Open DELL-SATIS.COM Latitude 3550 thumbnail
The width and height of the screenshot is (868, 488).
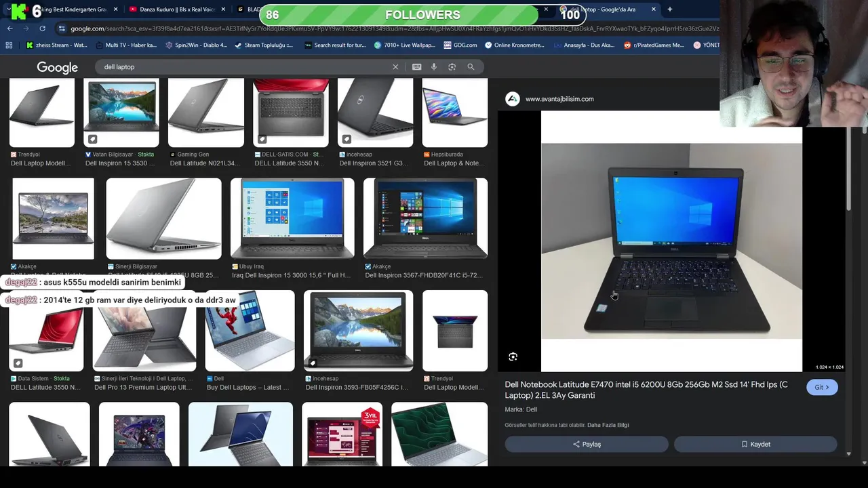click(x=291, y=113)
